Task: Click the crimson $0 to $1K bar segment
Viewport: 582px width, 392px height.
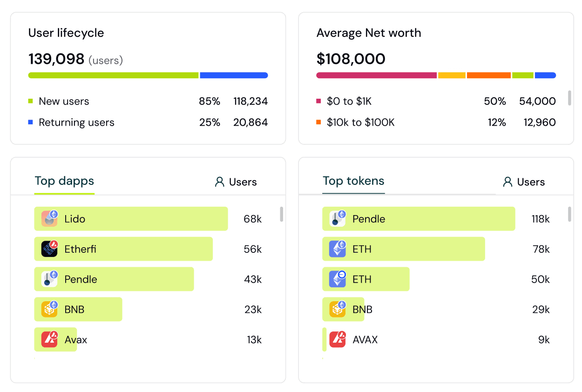Action: [x=376, y=75]
